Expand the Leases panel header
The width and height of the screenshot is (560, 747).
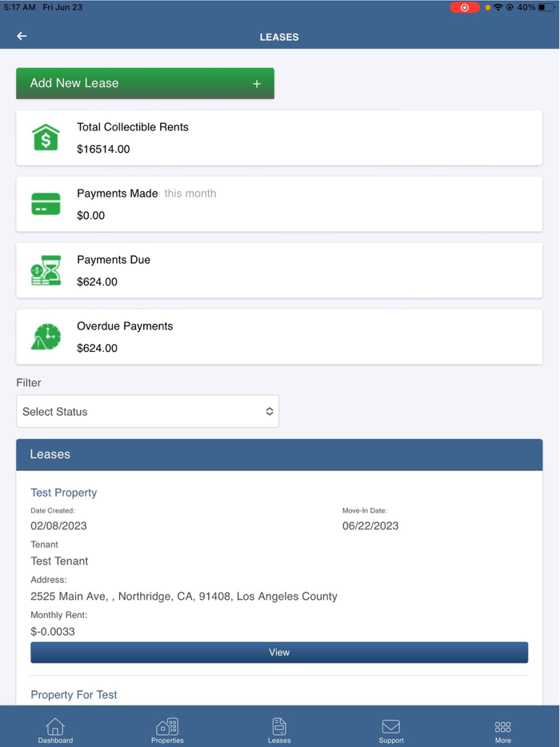279,454
